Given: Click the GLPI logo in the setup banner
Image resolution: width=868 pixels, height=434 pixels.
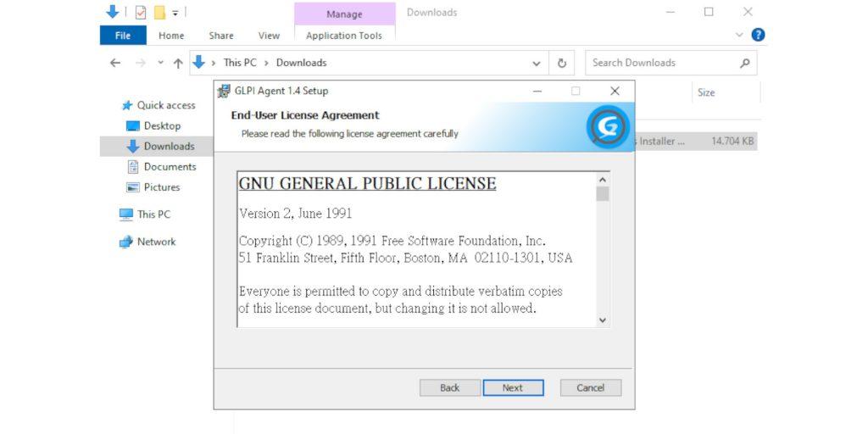Looking at the screenshot, I should coord(608,127).
